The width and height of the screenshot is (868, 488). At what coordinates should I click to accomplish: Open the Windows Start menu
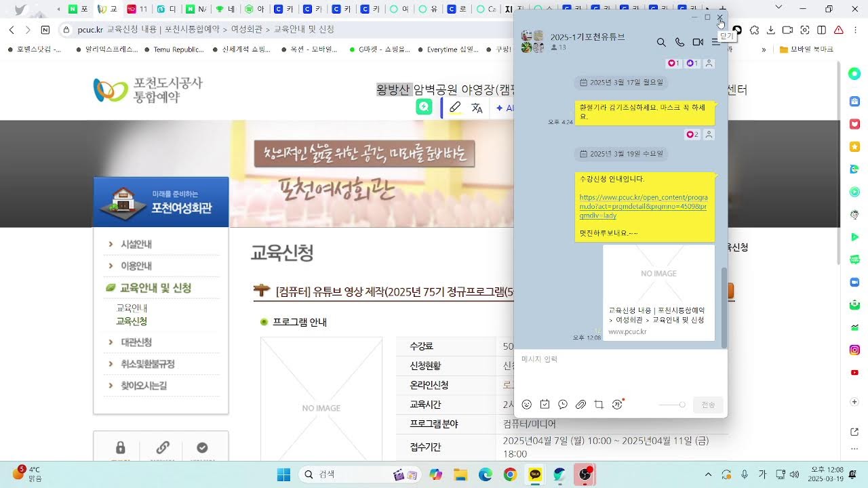283,474
